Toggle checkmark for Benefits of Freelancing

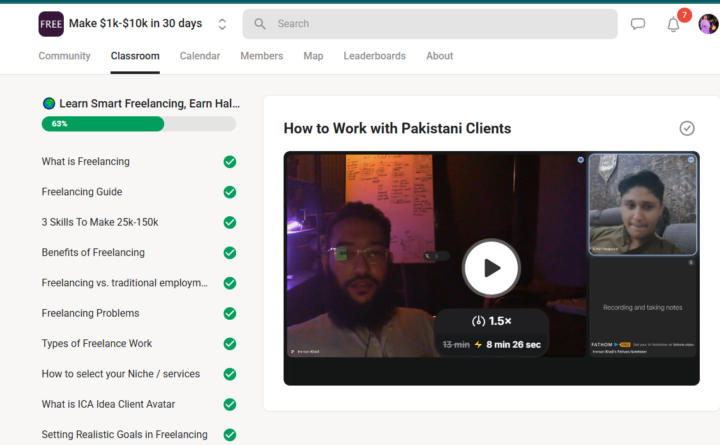tap(230, 253)
